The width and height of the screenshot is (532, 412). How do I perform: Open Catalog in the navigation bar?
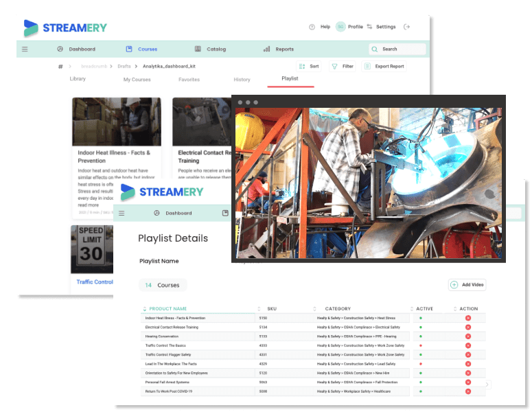coord(216,49)
